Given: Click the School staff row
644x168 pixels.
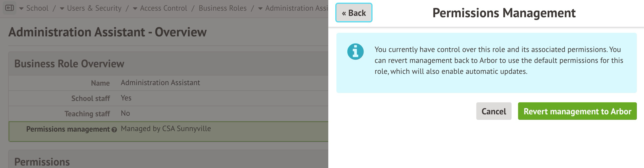Looking at the screenshot, I should [x=168, y=98].
